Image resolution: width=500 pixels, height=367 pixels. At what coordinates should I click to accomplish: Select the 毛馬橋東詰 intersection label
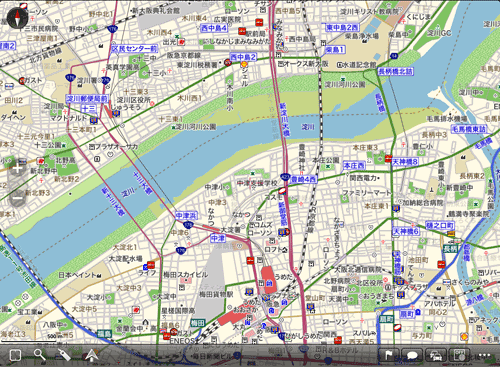pyautogui.click(x=469, y=129)
